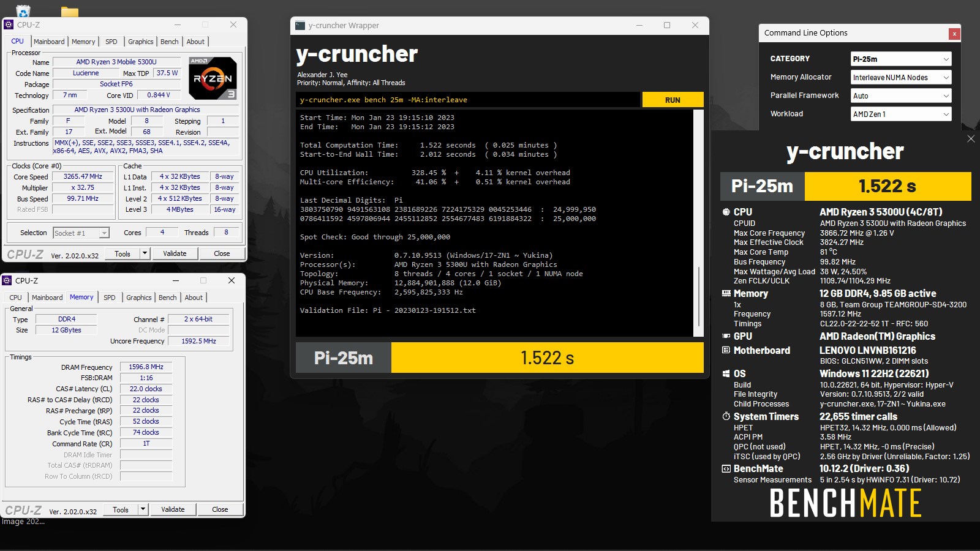Click the CPU Name field AMD Ryzen 3 Mobile 5300U
This screenshot has width=980, height=551.
tap(116, 62)
